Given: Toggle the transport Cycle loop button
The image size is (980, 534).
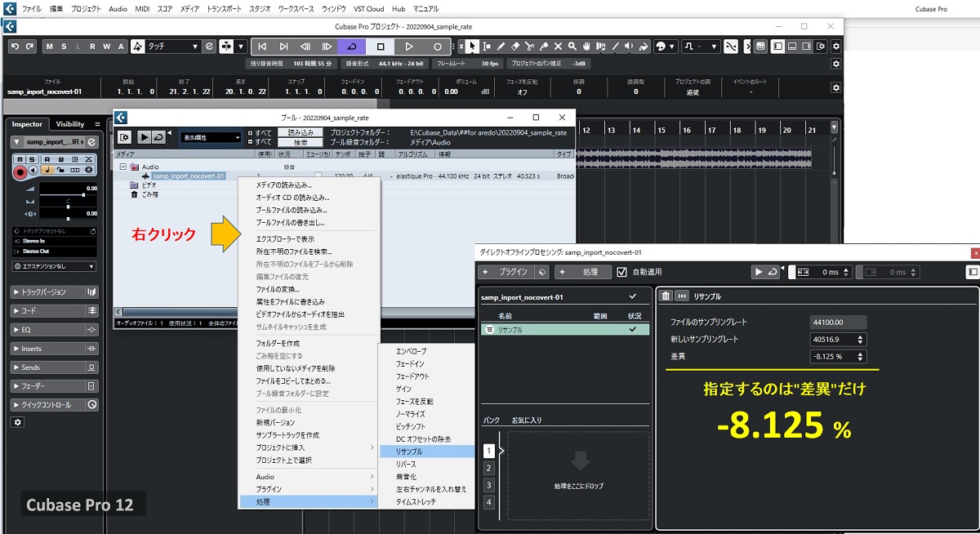Looking at the screenshot, I should (352, 47).
